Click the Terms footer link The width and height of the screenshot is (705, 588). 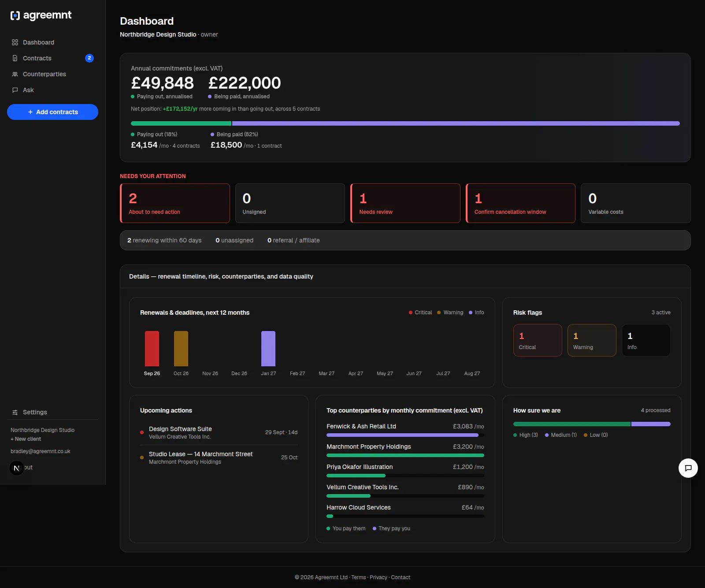click(359, 577)
